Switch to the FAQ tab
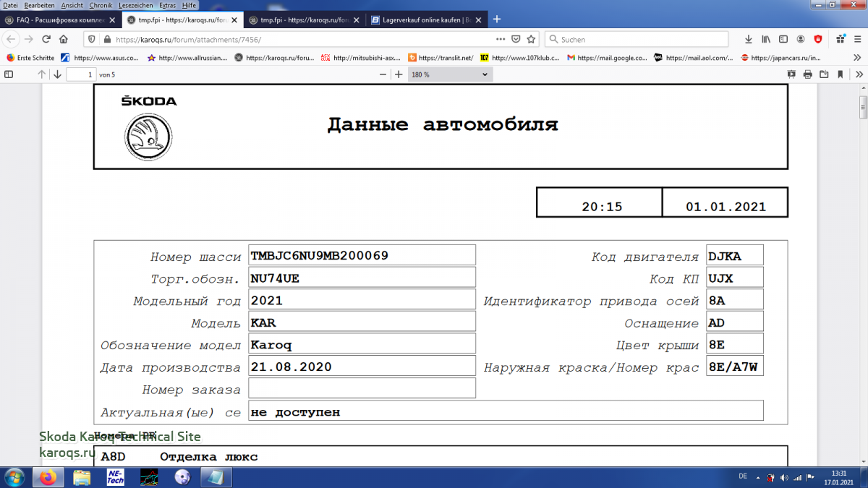 click(58, 20)
